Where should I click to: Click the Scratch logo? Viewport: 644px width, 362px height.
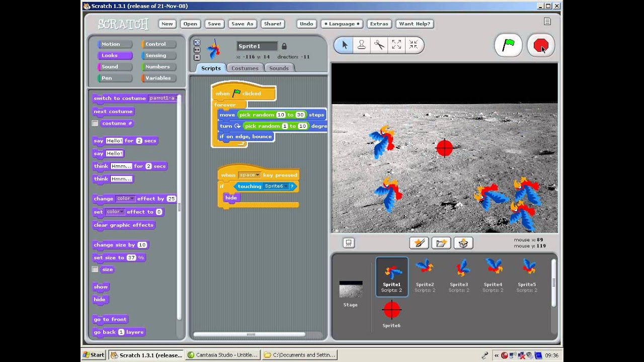coord(123,24)
